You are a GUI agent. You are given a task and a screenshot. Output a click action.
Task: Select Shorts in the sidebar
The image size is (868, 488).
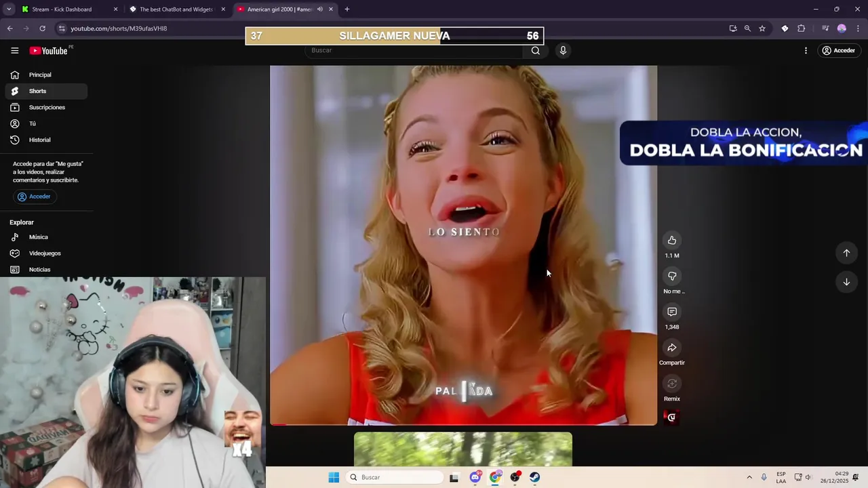(46, 91)
